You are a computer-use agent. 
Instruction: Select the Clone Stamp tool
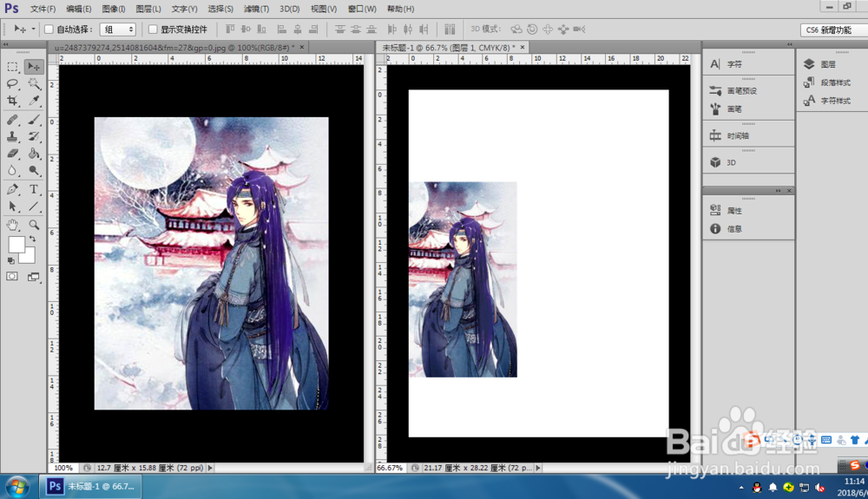[x=12, y=136]
